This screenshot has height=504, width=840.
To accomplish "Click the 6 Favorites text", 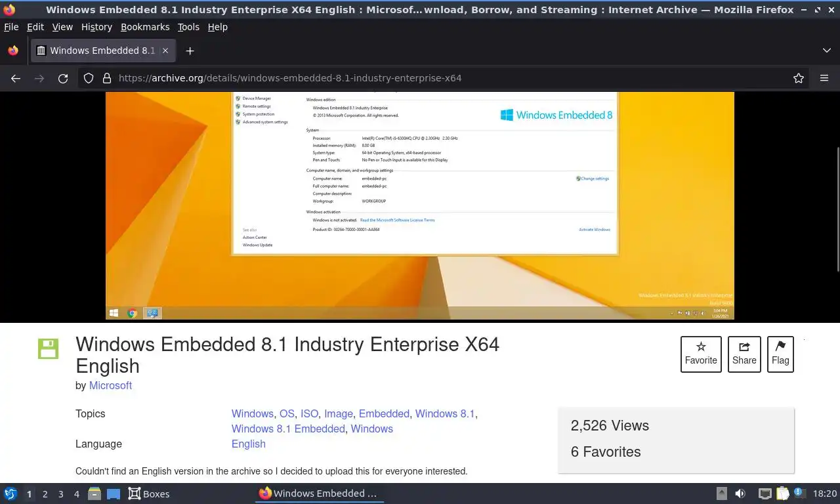I will pos(606,451).
